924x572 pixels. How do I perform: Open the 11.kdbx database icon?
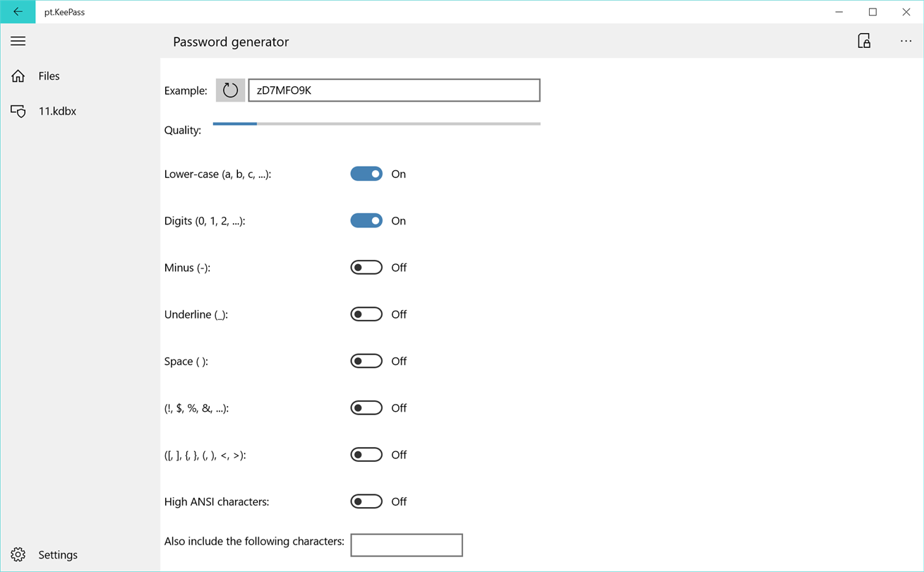click(x=18, y=112)
